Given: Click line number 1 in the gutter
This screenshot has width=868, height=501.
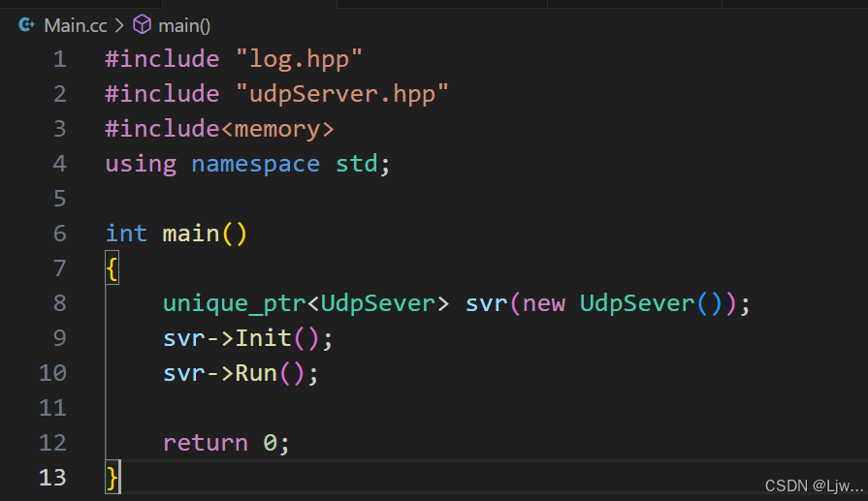Looking at the screenshot, I should [59, 59].
